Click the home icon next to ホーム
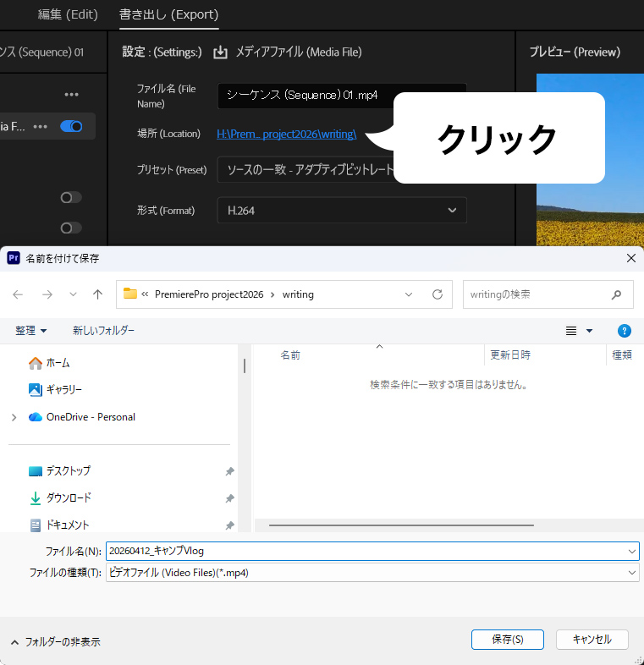Screen dimensions: 644x665 tap(36, 363)
